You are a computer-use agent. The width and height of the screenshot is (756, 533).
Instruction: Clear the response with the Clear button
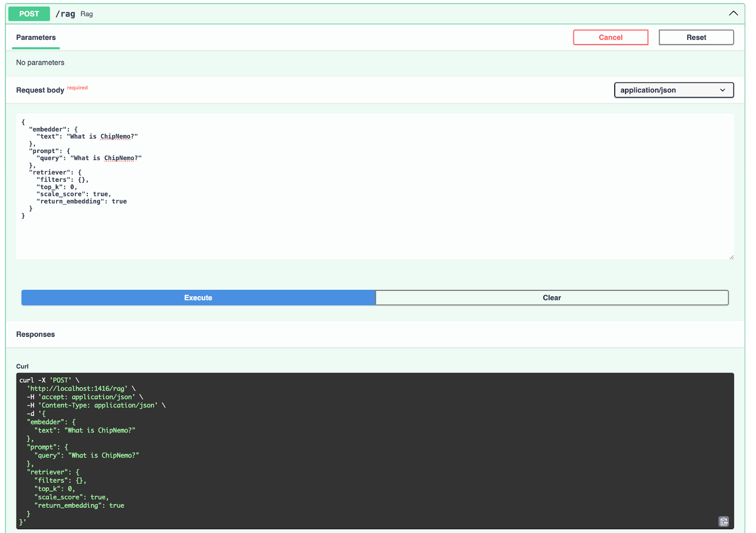[551, 297]
